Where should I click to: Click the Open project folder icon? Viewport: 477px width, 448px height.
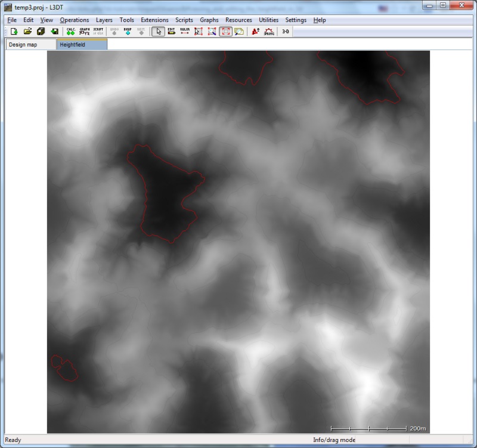27,32
